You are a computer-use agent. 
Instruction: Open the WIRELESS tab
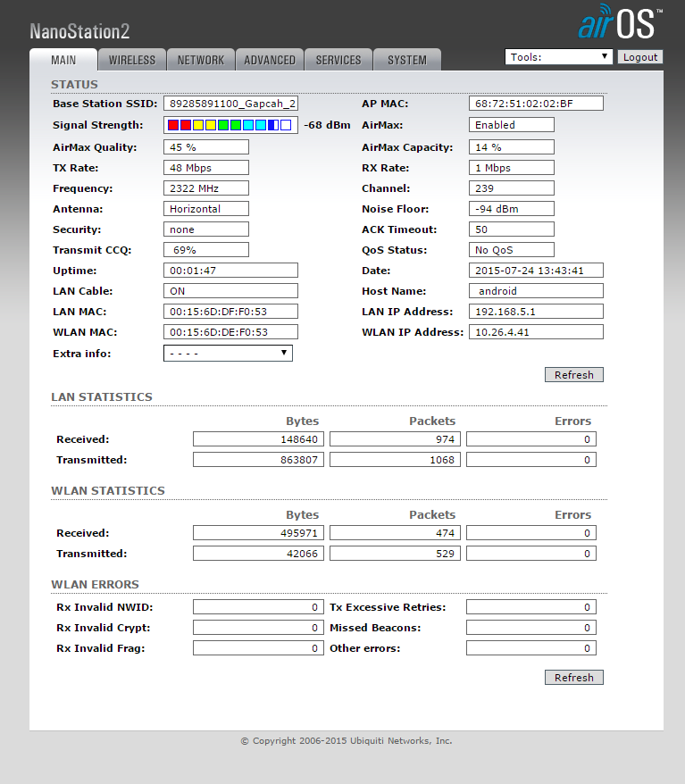coord(132,60)
